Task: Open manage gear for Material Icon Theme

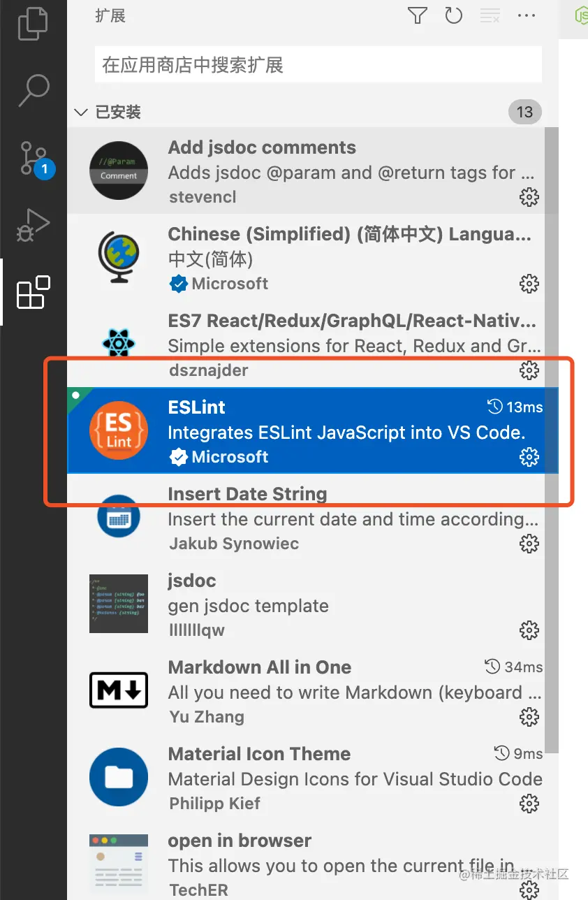Action: (x=529, y=804)
